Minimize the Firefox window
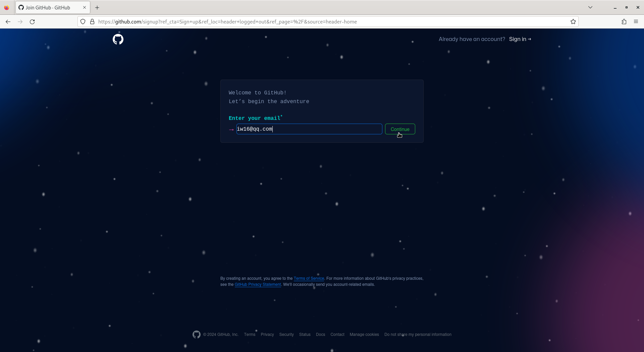644x352 pixels. (615, 7)
